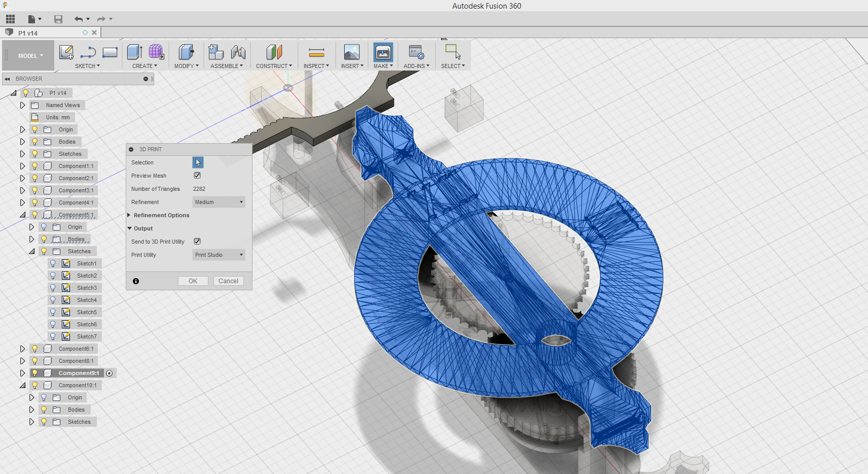Screen dimensions: 868x474
Task: Select the 3D Print make icon
Action: (x=383, y=52)
